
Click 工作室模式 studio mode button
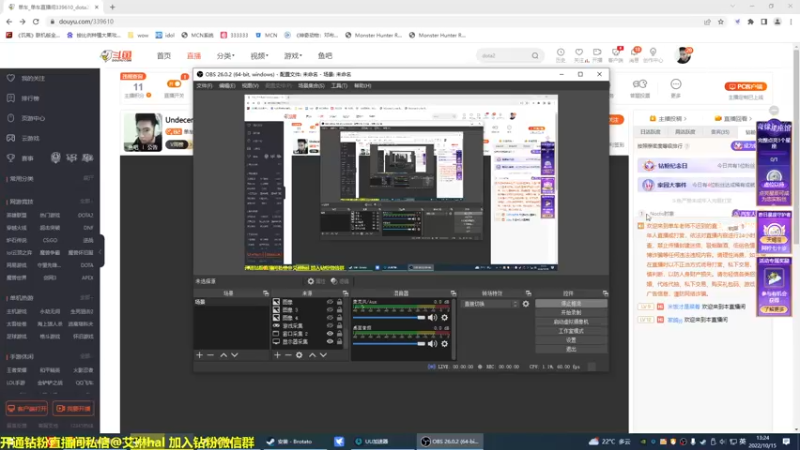571,331
